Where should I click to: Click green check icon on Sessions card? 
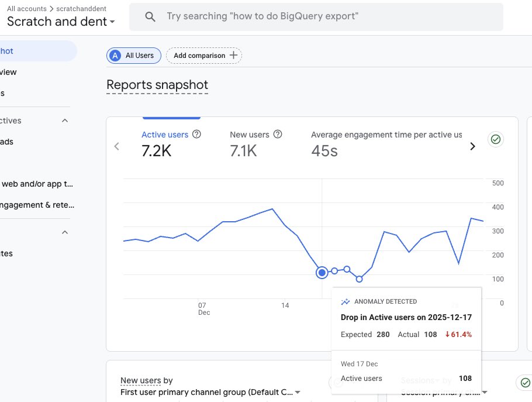tap(525, 383)
